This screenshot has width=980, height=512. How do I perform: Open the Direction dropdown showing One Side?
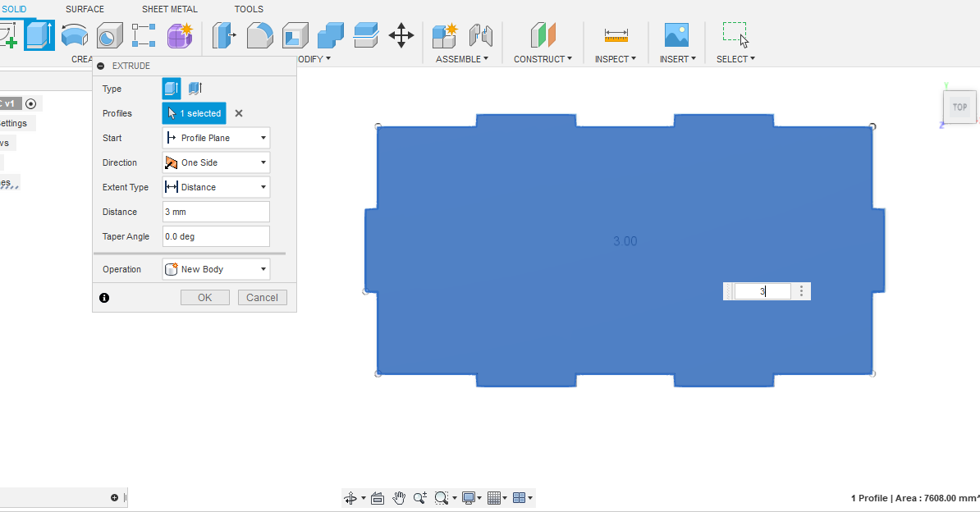pyautogui.click(x=216, y=162)
